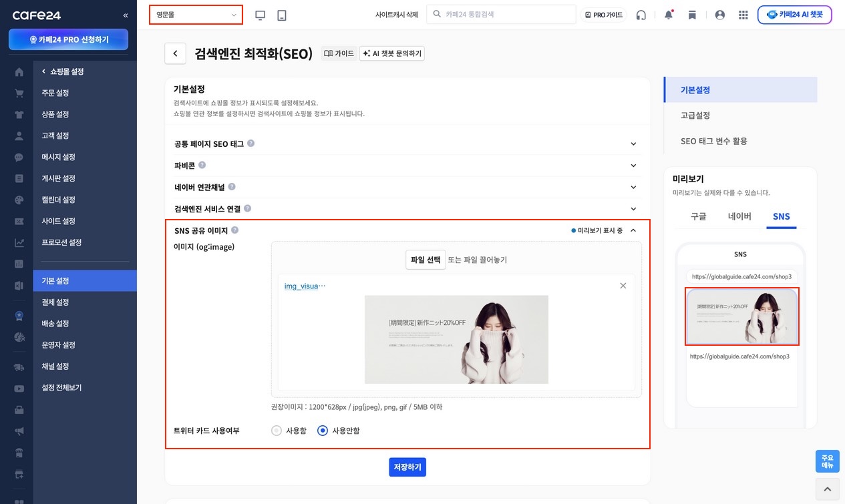The image size is (845, 504).
Task: Open the notifications bell
Action: click(669, 15)
